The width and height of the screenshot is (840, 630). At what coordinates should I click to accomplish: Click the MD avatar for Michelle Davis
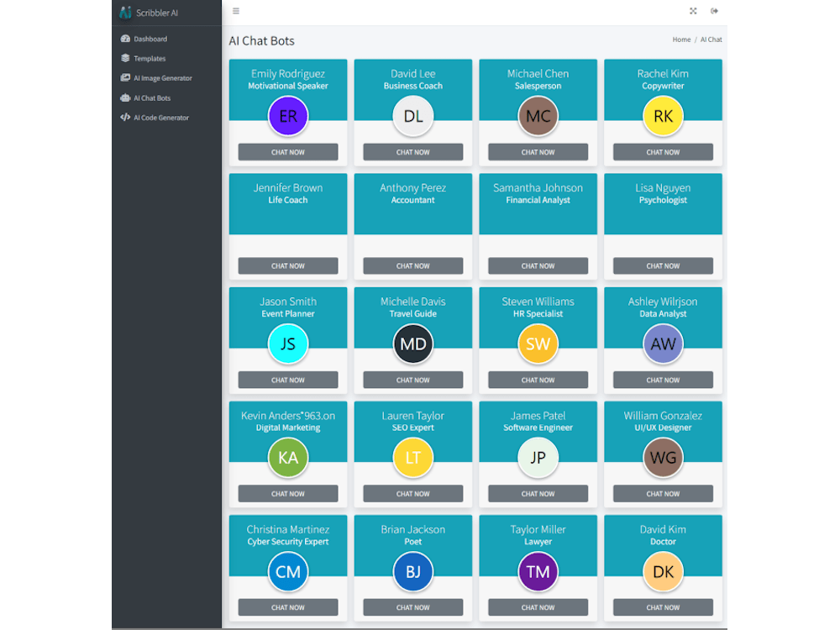coord(412,344)
